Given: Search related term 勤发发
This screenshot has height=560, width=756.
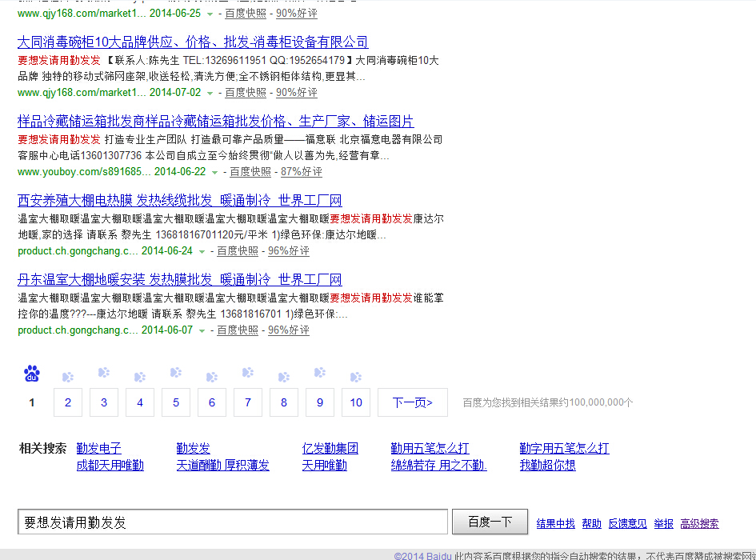Looking at the screenshot, I should [194, 449].
